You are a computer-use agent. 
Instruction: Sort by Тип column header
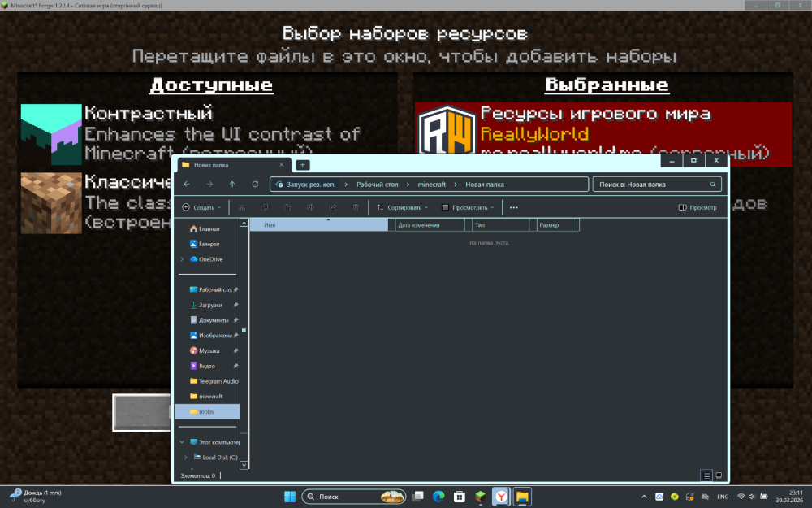[x=501, y=225]
